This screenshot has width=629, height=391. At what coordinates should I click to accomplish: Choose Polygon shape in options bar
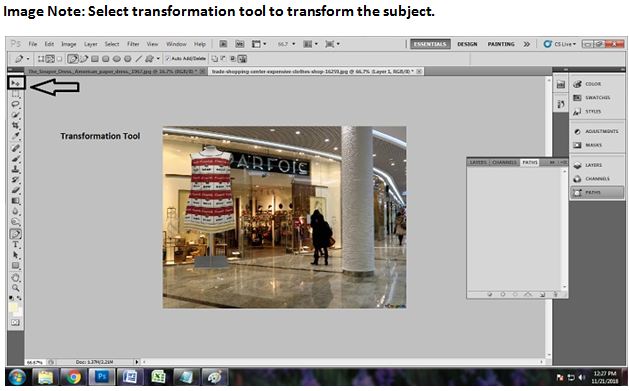(128, 59)
